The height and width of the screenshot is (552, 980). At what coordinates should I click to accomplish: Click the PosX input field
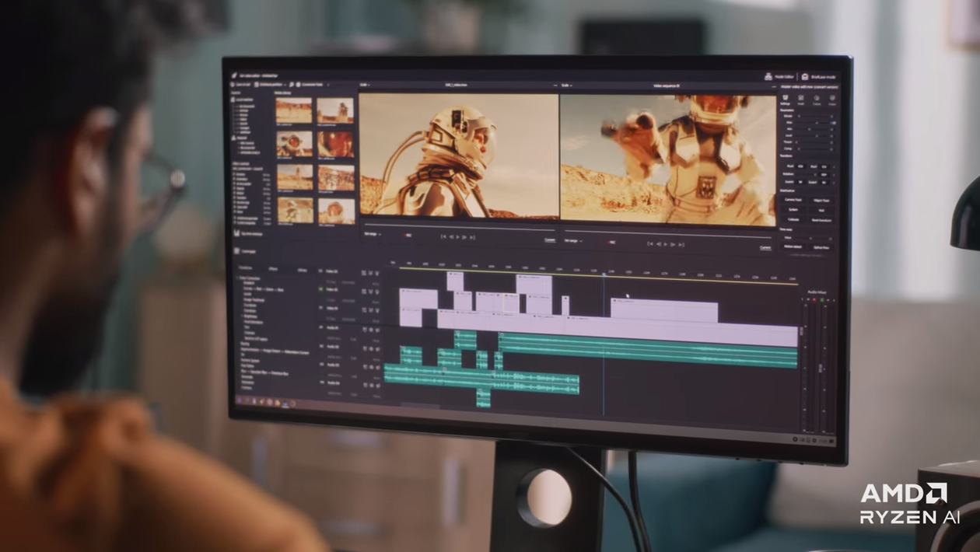[x=800, y=166]
